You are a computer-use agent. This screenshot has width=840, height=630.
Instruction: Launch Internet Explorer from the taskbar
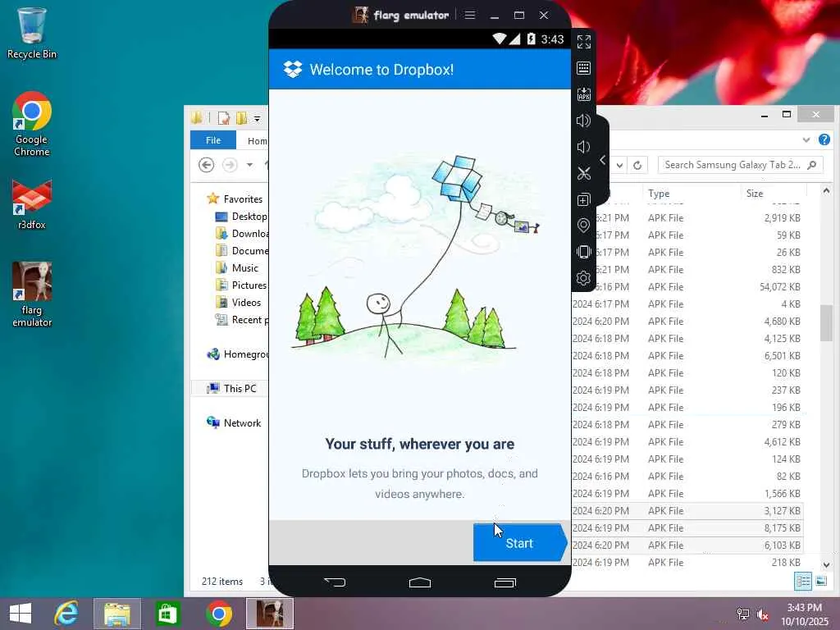tap(66, 614)
